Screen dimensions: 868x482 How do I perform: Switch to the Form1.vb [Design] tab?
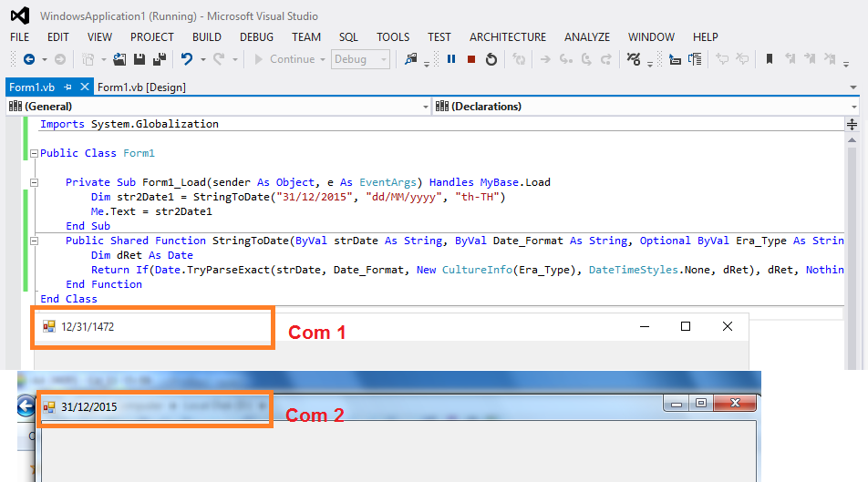pos(141,87)
